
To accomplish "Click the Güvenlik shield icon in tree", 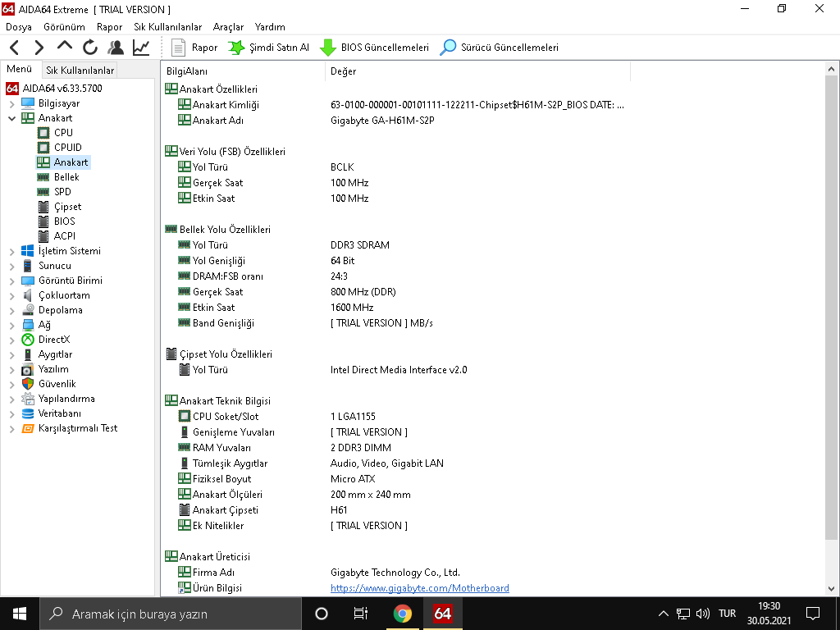I will 28,384.
